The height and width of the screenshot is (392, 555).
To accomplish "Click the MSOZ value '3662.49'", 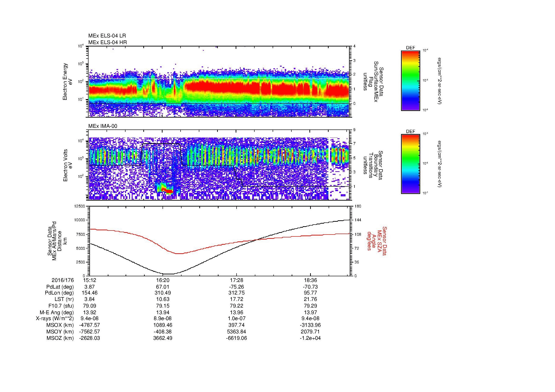I will [163, 338].
